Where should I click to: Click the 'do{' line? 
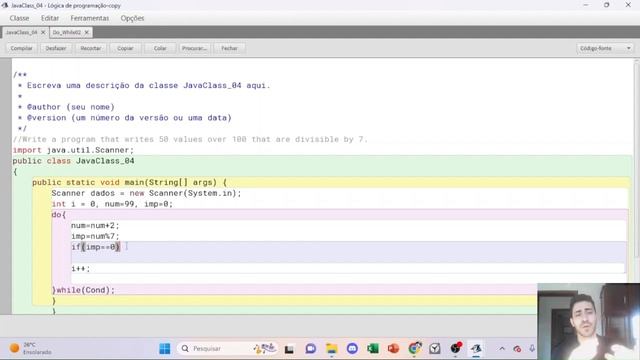[x=59, y=215]
